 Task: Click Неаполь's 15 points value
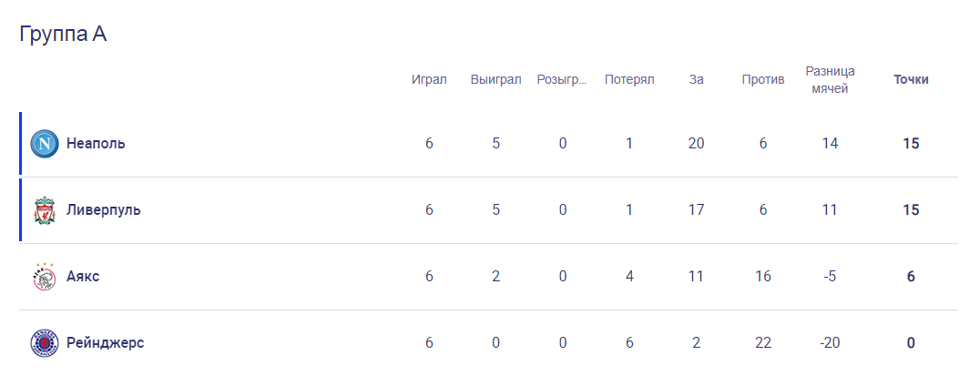coord(911,144)
